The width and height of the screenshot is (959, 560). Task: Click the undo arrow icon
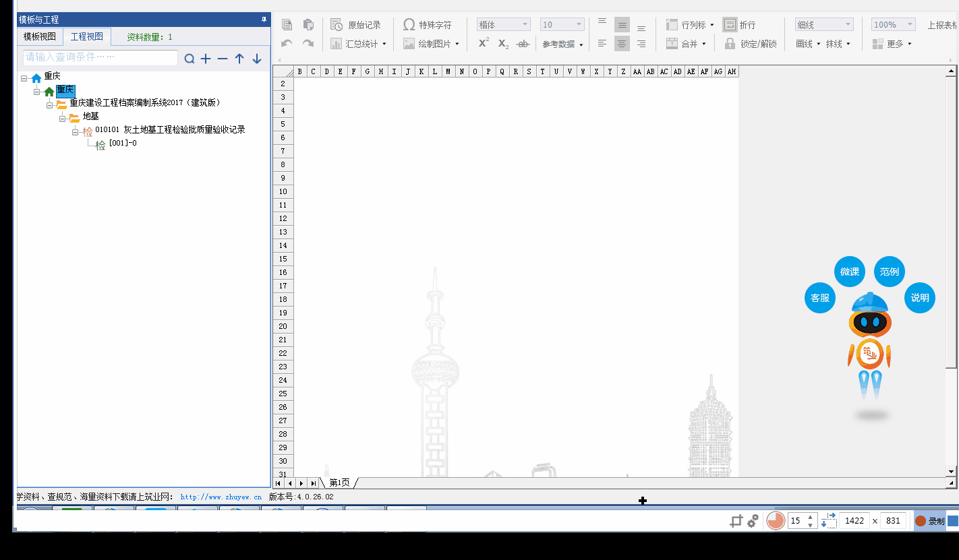pos(287,44)
